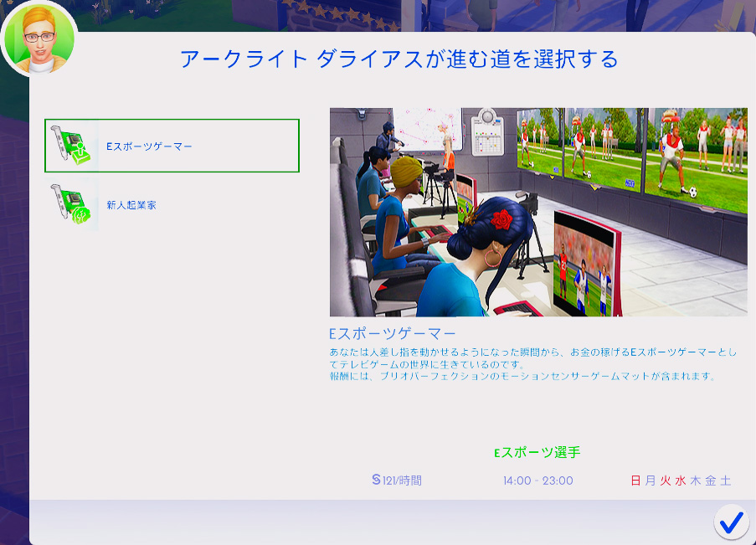This screenshot has height=545, width=756.
Task: Click the 水 Wednesday workday indicator
Action: click(x=681, y=481)
